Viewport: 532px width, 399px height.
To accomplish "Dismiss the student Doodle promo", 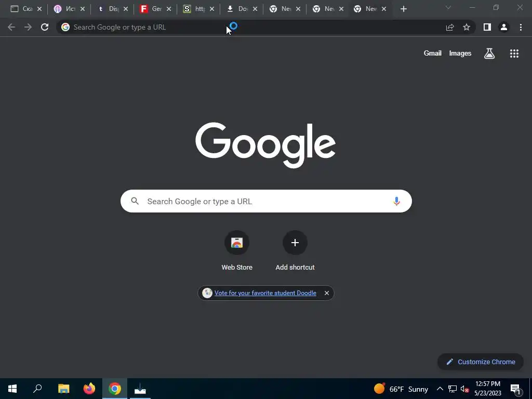I will 326,293.
